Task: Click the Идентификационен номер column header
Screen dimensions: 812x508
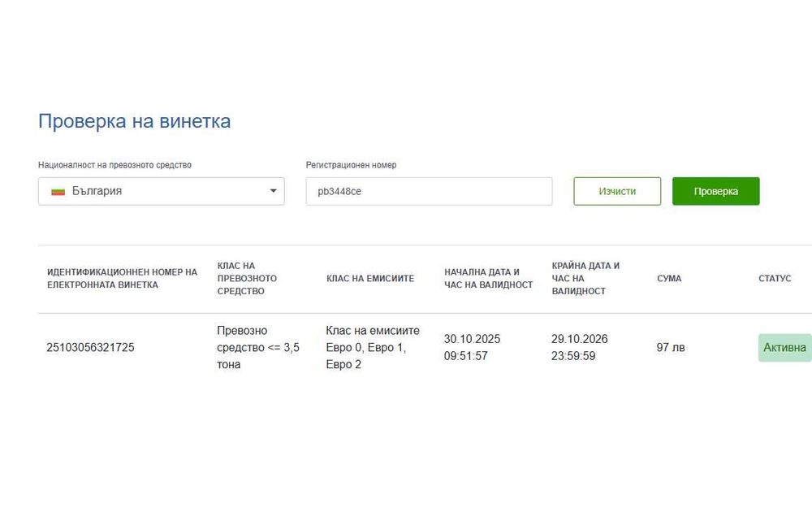Action: [122, 278]
